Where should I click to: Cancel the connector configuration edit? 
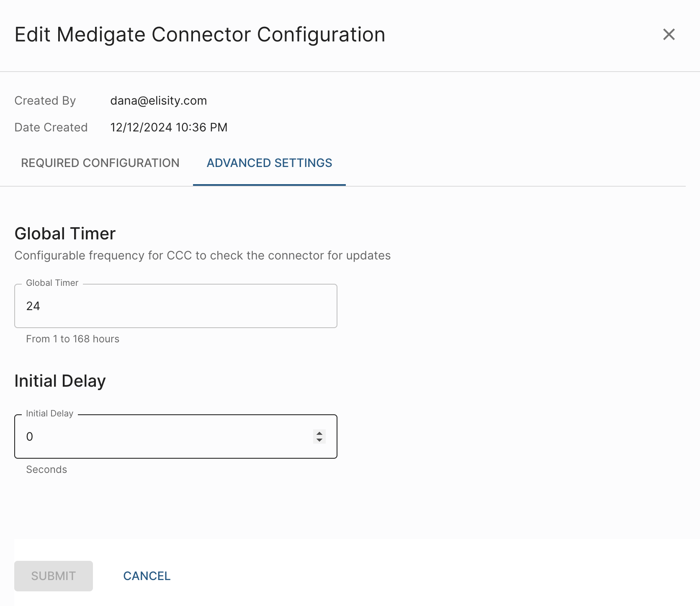tap(147, 576)
